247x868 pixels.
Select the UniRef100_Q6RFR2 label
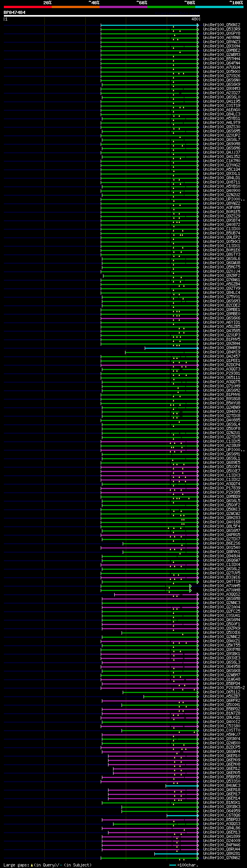click(222, 700)
